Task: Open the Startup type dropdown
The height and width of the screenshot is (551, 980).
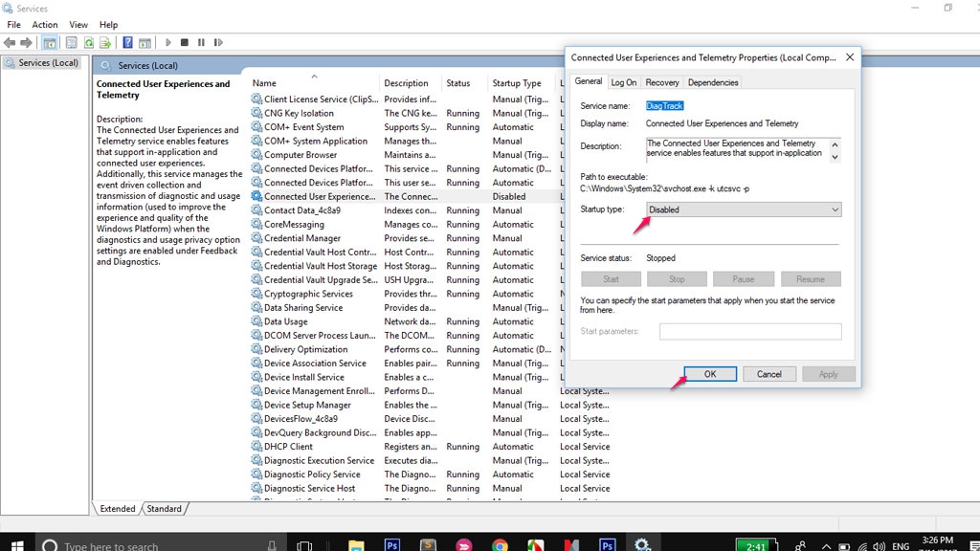Action: 743,209
